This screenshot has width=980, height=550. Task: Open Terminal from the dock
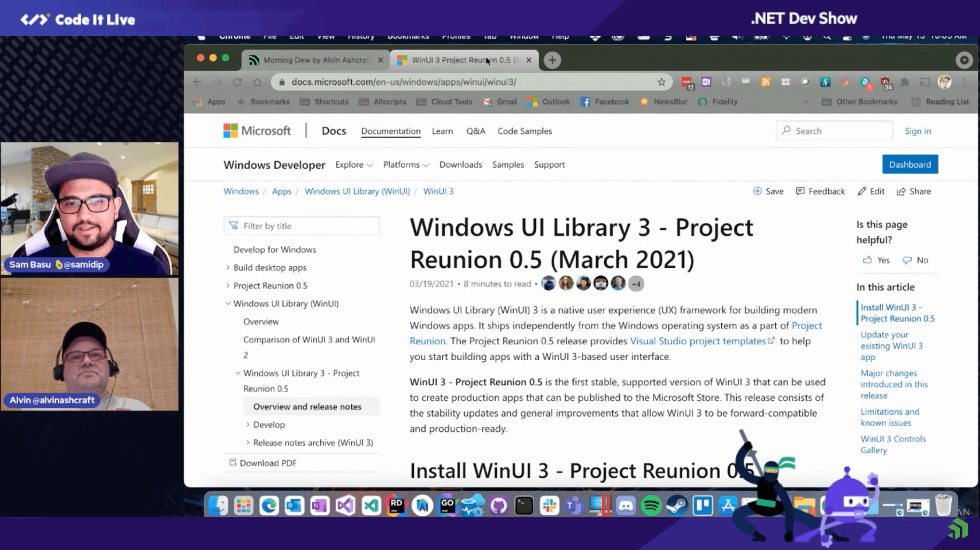pos(524,505)
